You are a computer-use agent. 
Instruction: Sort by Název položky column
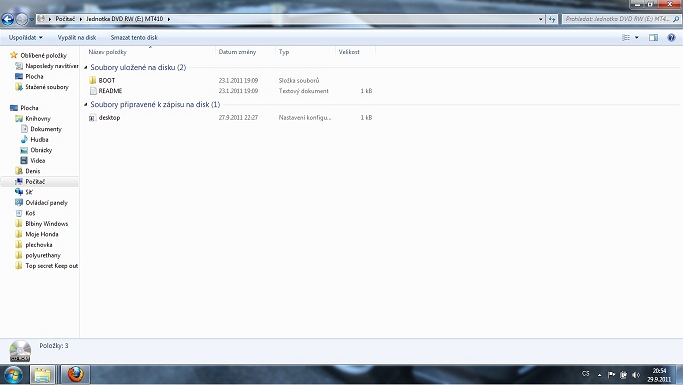tap(107, 52)
